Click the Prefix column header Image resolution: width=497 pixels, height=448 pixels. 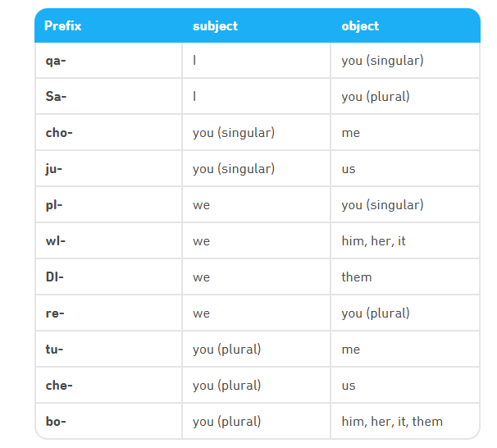[x=63, y=26]
